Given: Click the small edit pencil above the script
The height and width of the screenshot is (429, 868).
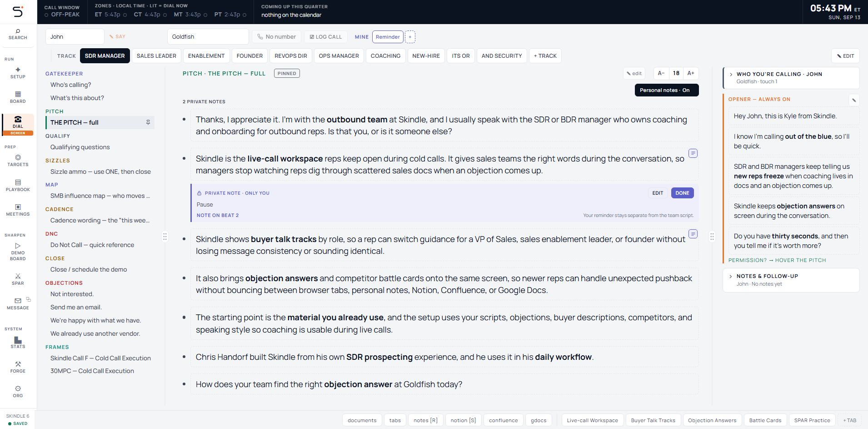Looking at the screenshot, I should (x=634, y=73).
